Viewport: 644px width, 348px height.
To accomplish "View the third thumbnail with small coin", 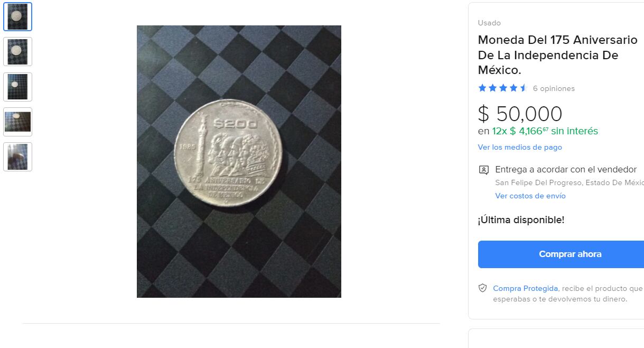I will (x=17, y=87).
